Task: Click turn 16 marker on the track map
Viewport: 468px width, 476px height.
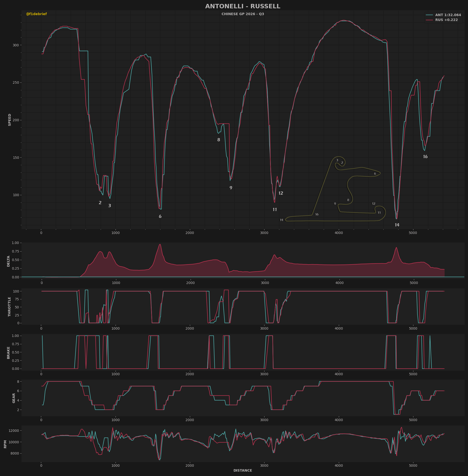Action: [x=317, y=214]
